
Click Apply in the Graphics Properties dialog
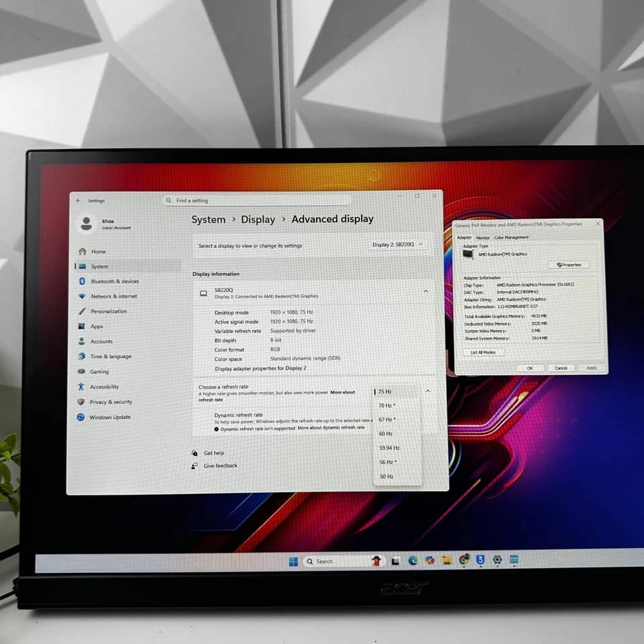[592, 368]
